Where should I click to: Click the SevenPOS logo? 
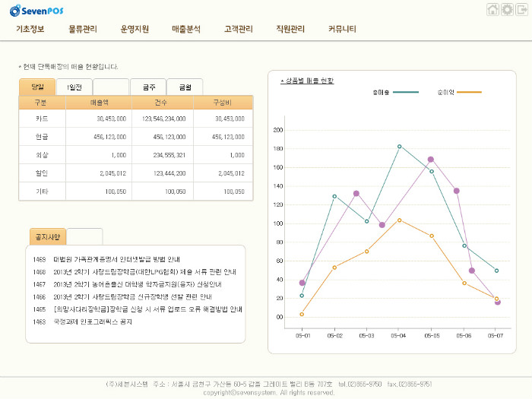pyautogui.click(x=36, y=11)
